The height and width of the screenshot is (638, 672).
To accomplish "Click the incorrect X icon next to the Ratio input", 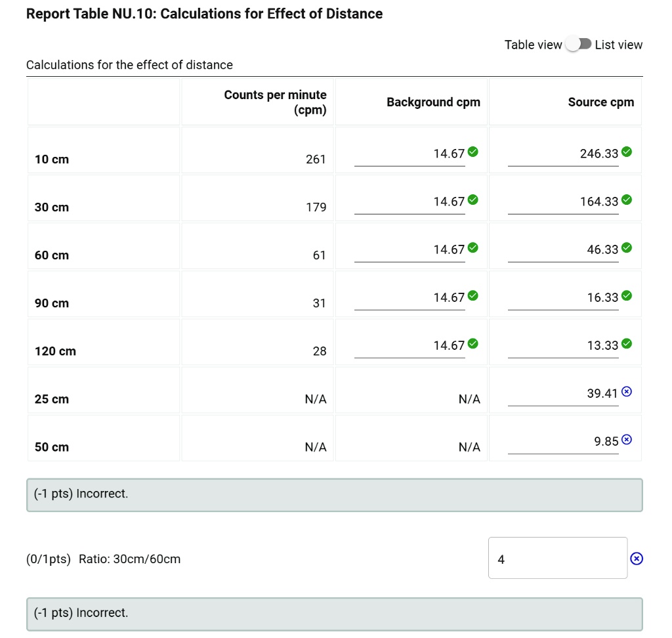I will 637,559.
